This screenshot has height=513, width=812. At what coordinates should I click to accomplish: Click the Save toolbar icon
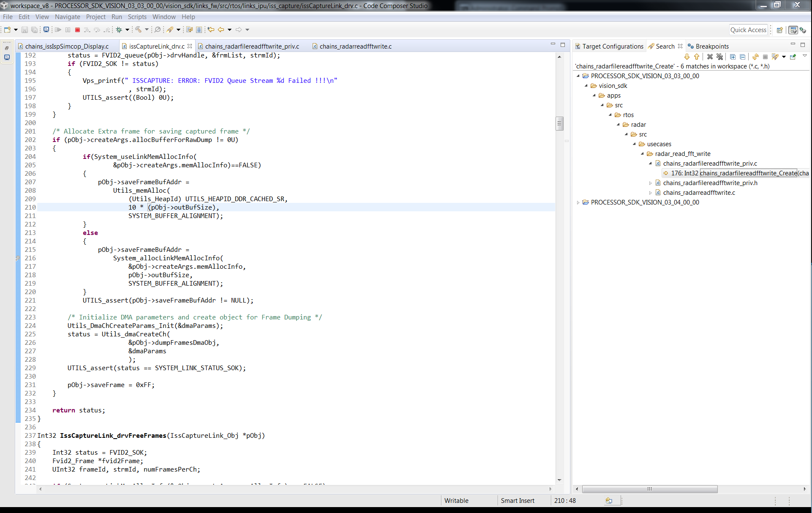coord(25,30)
